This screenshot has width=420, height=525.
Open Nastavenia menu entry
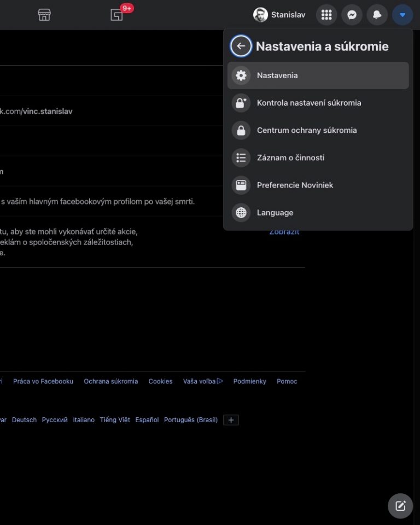click(318, 75)
